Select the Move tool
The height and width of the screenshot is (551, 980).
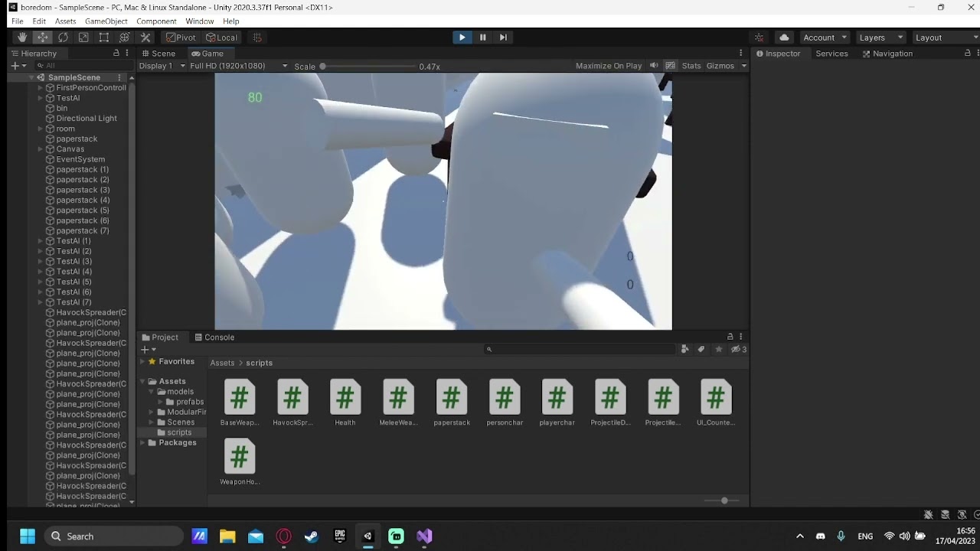(42, 37)
